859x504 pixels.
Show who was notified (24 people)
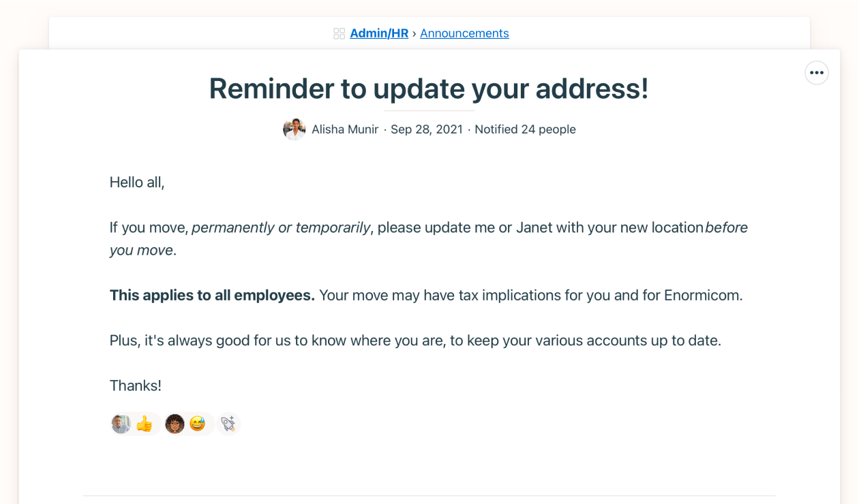[525, 129]
